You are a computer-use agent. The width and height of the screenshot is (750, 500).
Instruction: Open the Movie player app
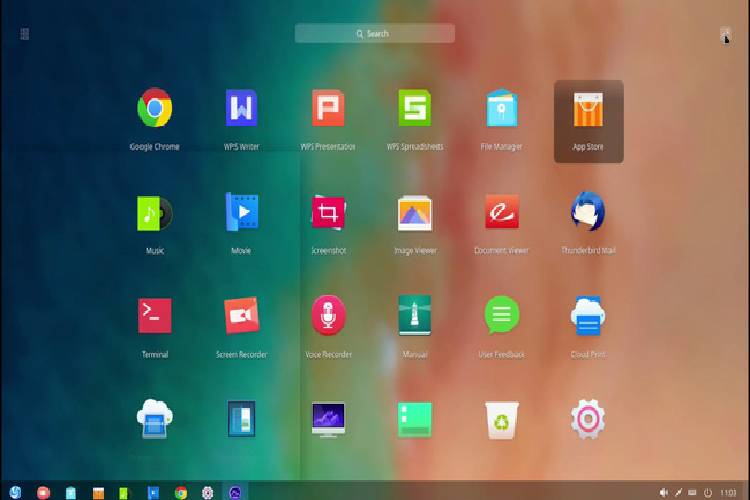point(242,211)
